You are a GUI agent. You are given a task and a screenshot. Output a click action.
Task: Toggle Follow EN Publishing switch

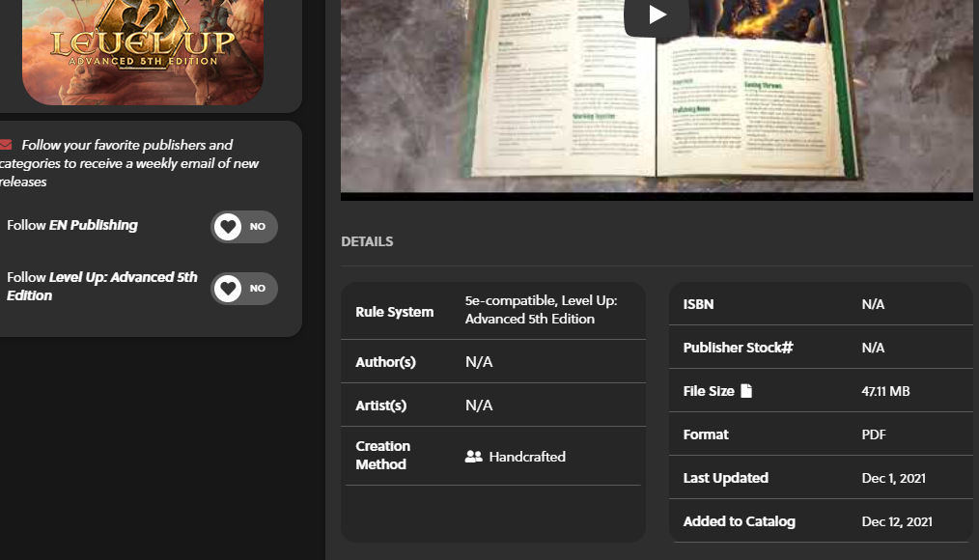click(244, 227)
